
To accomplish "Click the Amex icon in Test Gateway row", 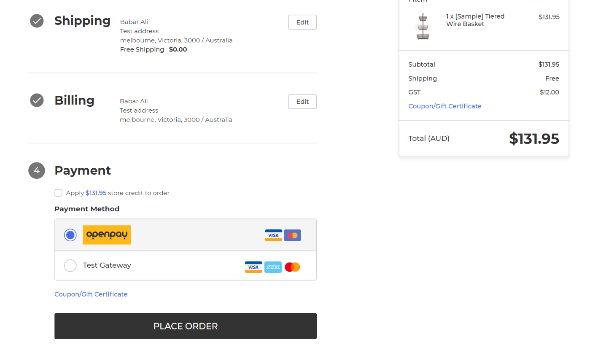I will click(273, 267).
